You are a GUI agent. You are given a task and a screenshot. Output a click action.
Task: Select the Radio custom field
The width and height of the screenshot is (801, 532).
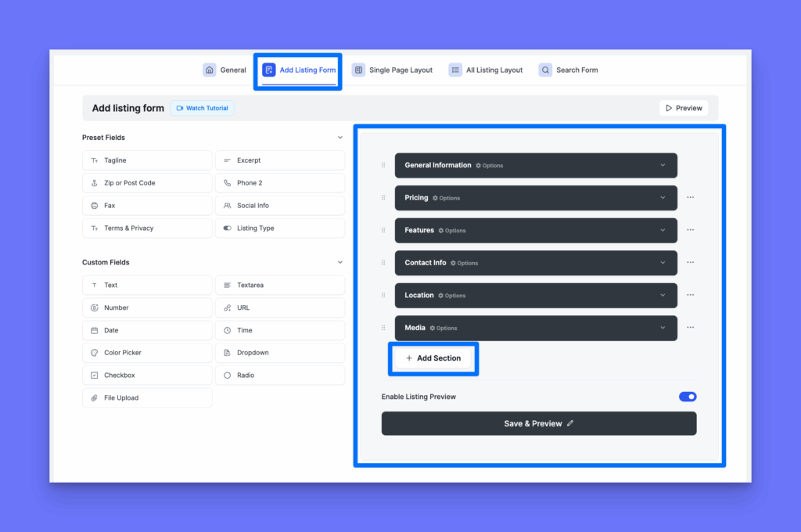coord(279,376)
